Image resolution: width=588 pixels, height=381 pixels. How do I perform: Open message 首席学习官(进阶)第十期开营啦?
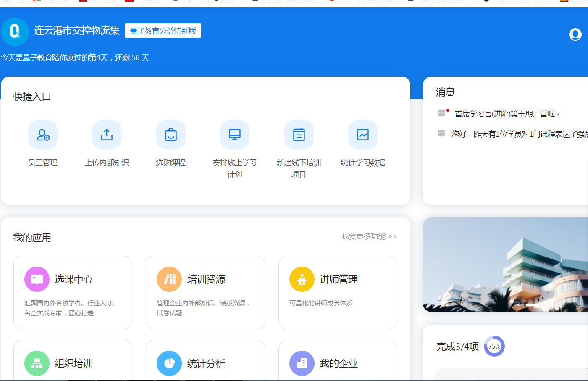click(x=507, y=114)
